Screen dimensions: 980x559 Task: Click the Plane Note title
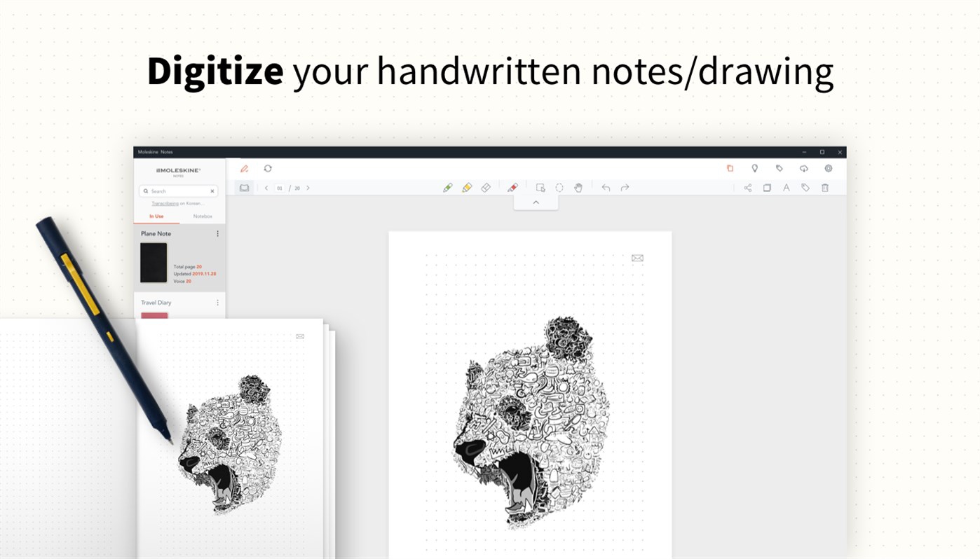tap(156, 234)
